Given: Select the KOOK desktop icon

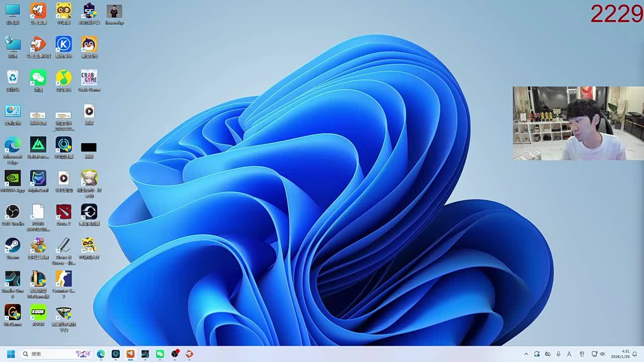Looking at the screenshot, I should 38,313.
